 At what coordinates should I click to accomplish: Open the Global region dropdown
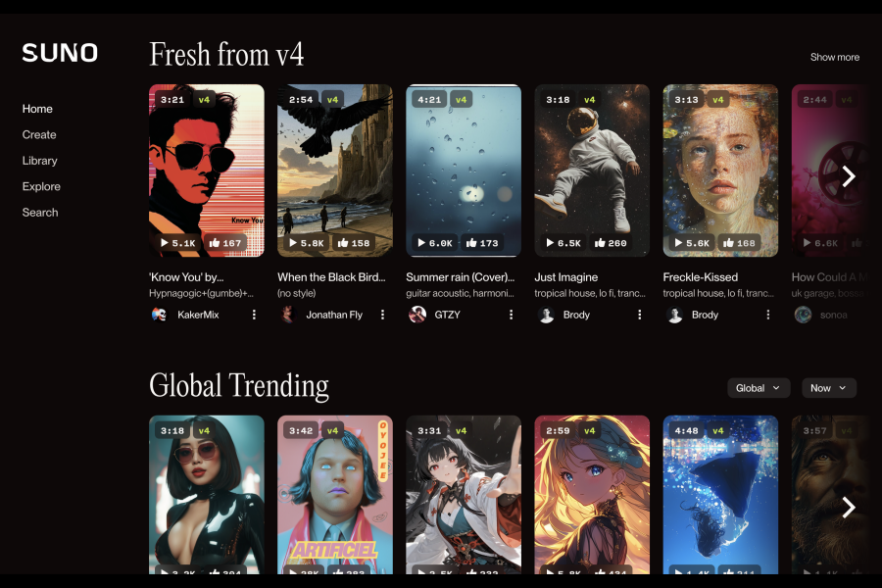point(759,388)
